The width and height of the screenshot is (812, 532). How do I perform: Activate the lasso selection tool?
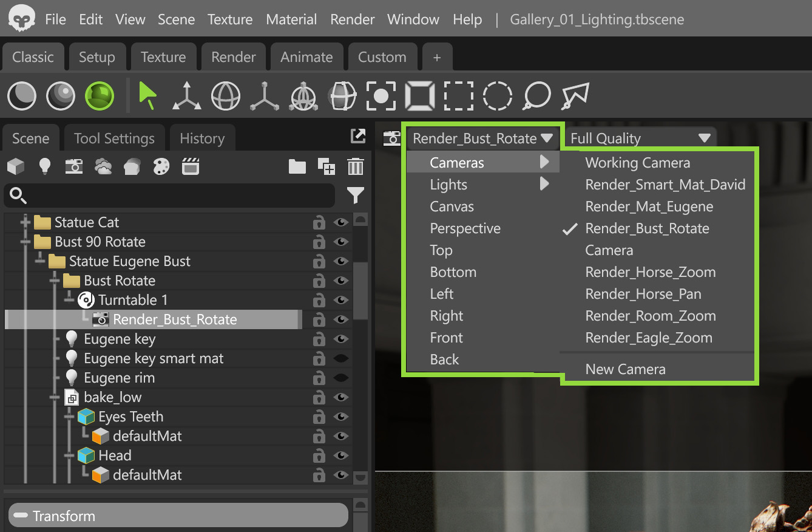click(536, 96)
